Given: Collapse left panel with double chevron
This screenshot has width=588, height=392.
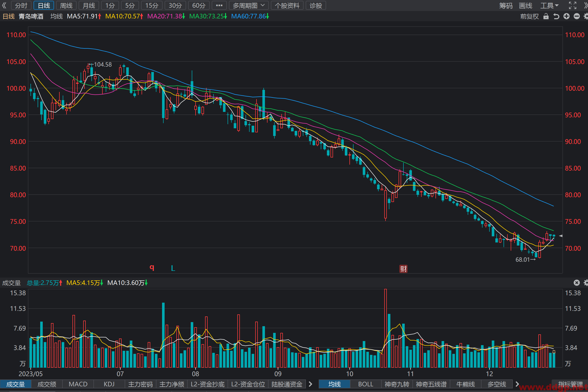Looking at the screenshot, I should (x=4, y=5).
